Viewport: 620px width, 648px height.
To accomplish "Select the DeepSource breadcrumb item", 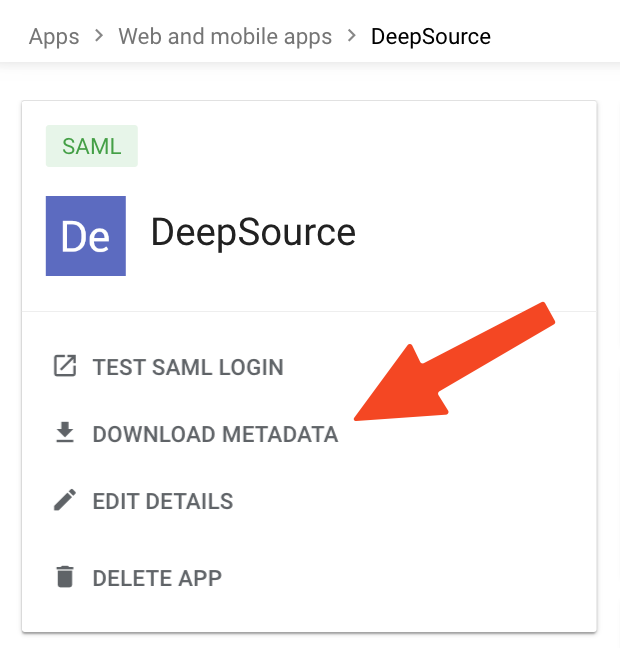I will tap(430, 38).
